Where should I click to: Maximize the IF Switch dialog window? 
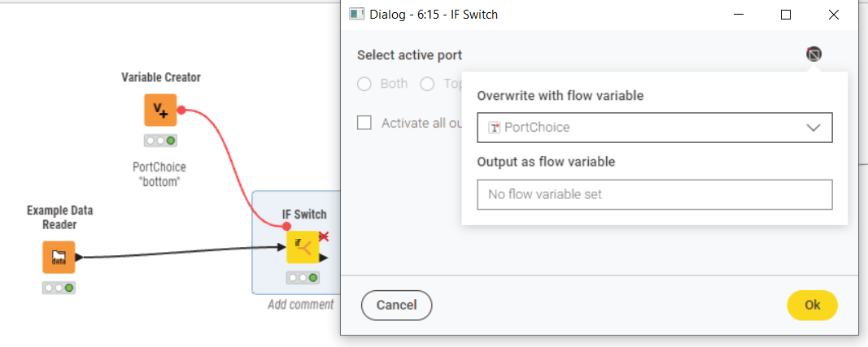(x=786, y=15)
